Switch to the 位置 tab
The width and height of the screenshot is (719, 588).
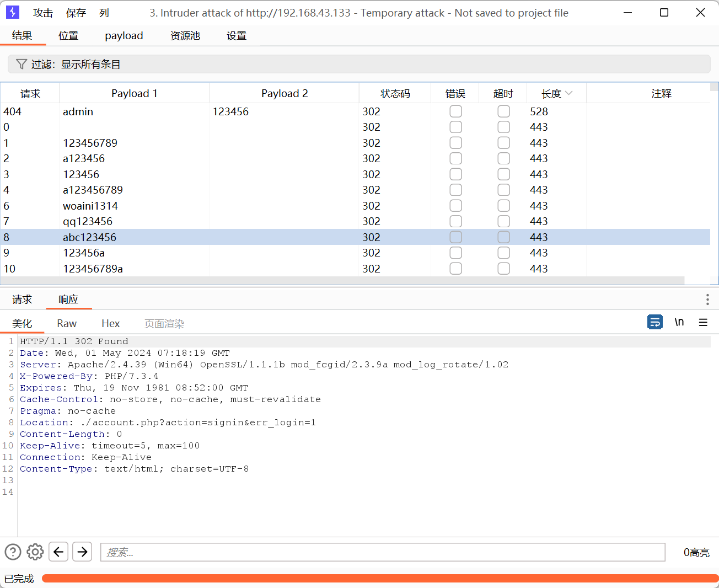68,36
